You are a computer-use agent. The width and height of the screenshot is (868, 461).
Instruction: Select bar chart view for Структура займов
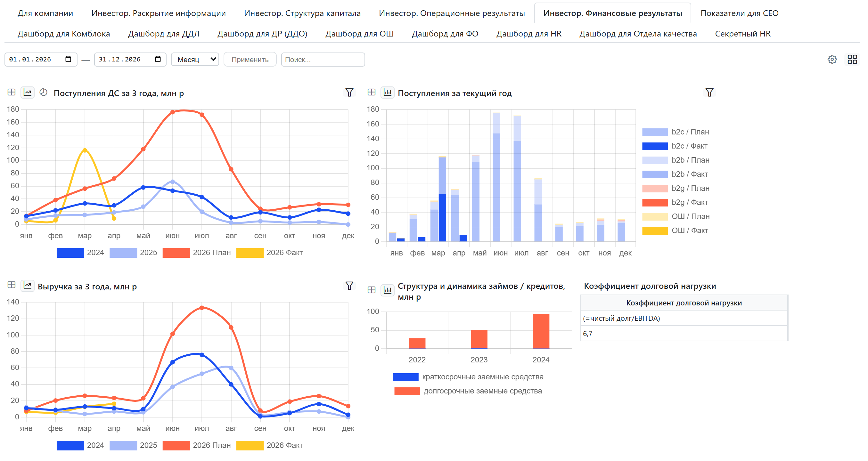click(388, 290)
